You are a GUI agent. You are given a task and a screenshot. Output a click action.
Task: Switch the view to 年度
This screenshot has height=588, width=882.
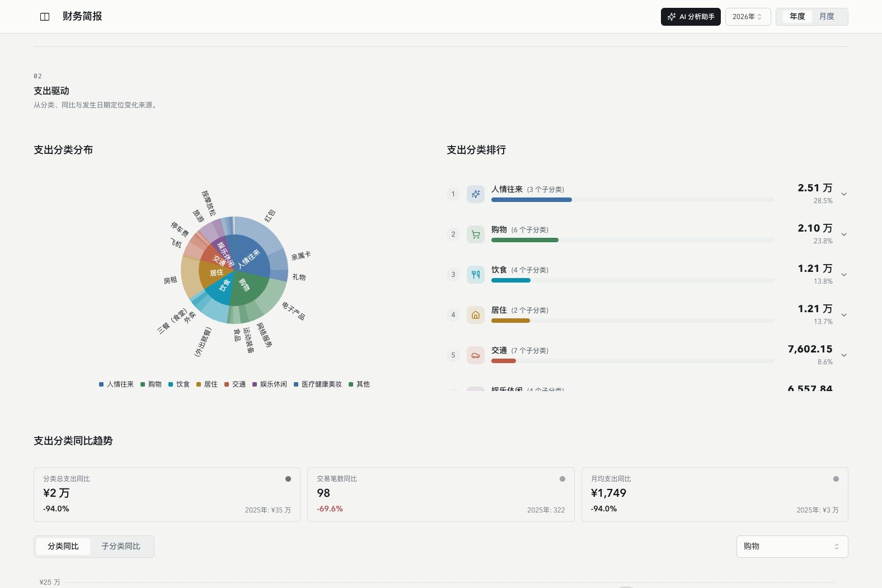coord(797,17)
